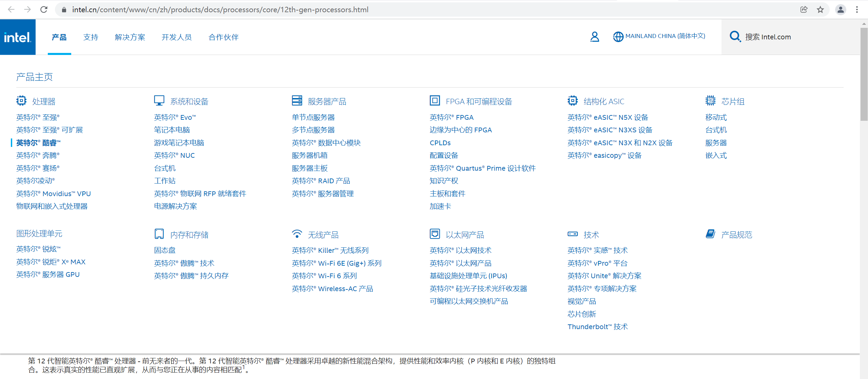Switch to the 支持 menu
The height and width of the screenshot is (379, 868).
tap(91, 37)
